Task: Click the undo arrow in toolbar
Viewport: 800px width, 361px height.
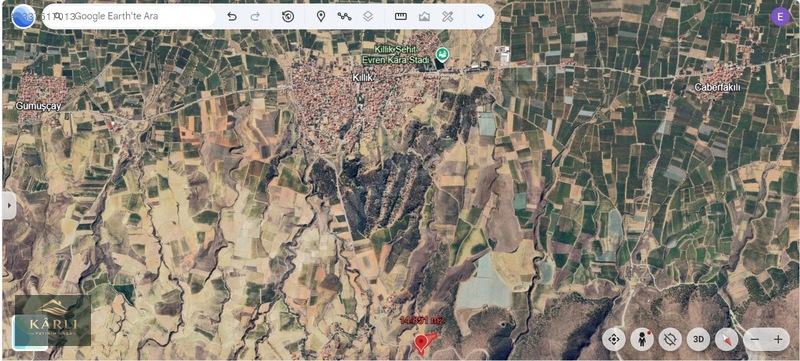Action: point(232,16)
